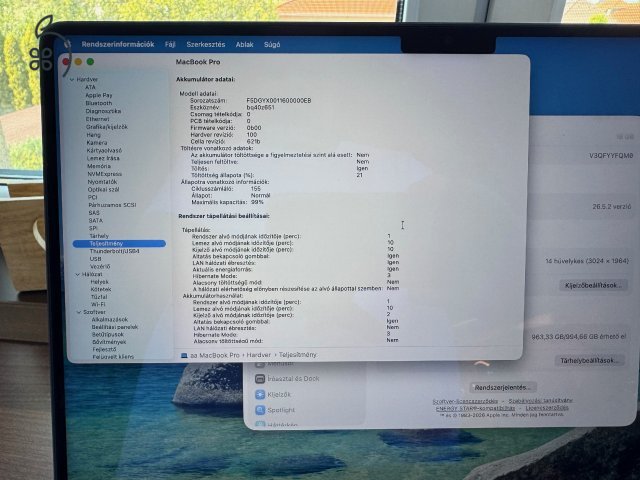The image size is (640, 480).
Task: Select Alkalmazások under Szoftver
Action: click(x=109, y=320)
